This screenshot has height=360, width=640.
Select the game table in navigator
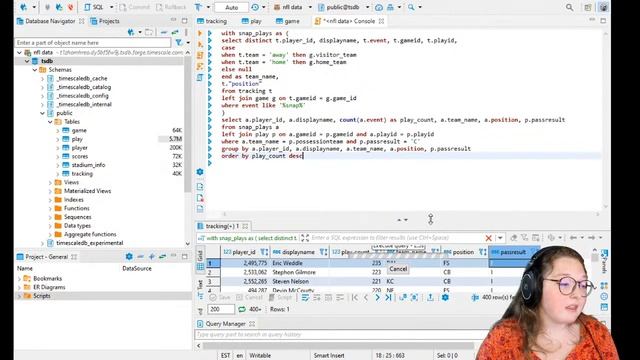[79, 130]
